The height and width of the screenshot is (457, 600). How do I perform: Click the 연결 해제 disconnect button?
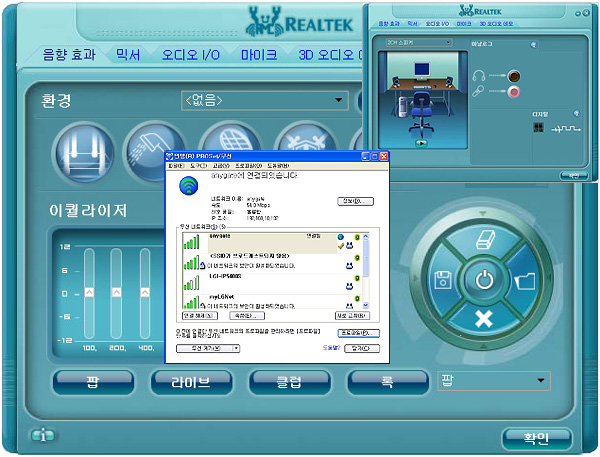(200, 316)
